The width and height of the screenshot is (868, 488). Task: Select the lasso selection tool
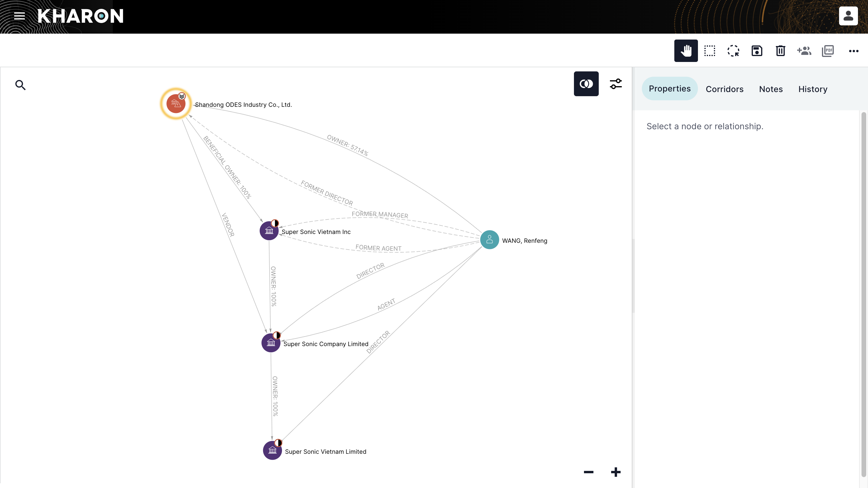point(733,50)
